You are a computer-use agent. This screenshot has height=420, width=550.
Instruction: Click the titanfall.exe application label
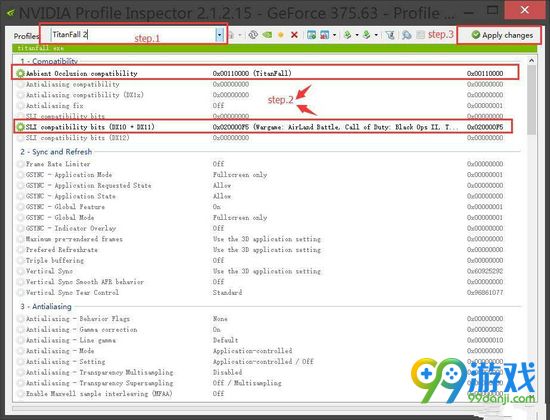tap(41, 48)
